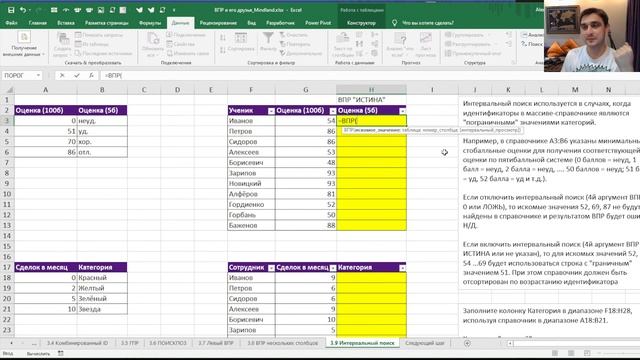The width and height of the screenshot is (640, 360).
Task: Open filter dropdown for Сделок в месяц in G17
Action: point(333,268)
